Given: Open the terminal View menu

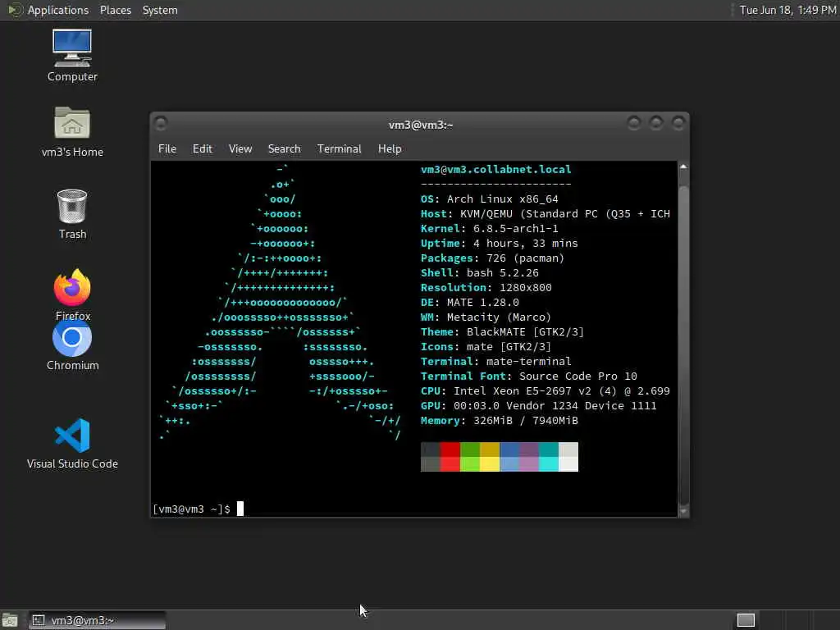Looking at the screenshot, I should click(x=240, y=149).
